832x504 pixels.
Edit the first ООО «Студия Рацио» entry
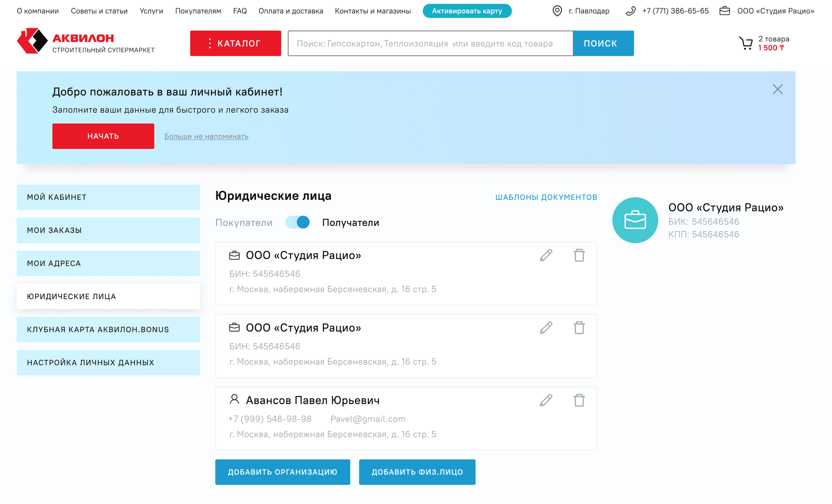tap(546, 255)
